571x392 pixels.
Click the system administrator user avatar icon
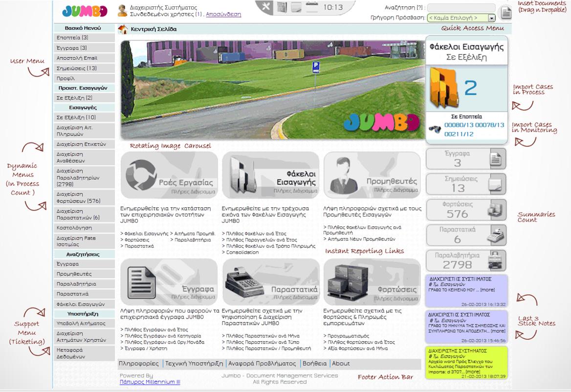coord(122,11)
